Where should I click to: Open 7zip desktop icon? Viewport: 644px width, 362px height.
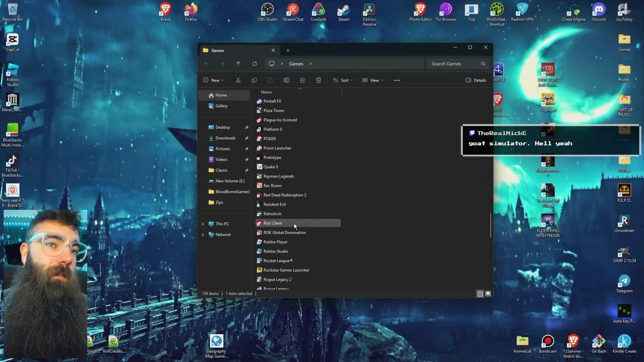pos(471,12)
